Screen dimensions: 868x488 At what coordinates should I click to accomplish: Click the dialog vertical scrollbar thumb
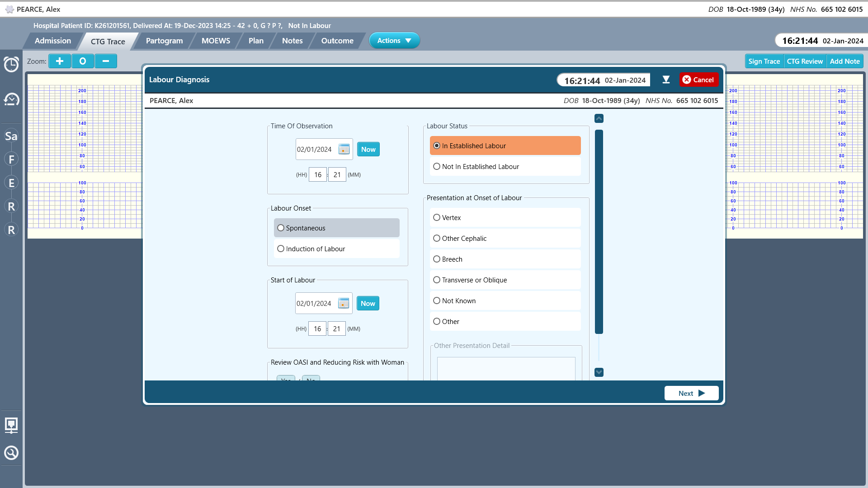(x=599, y=232)
